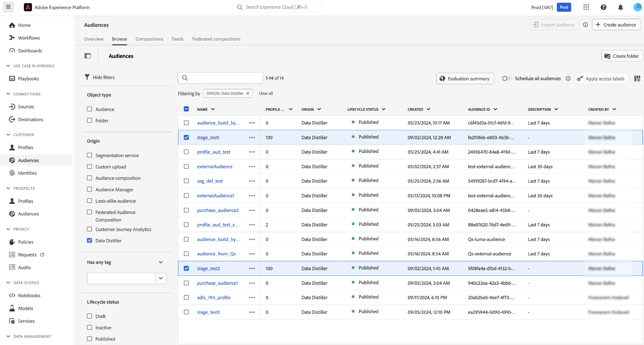The height and width of the screenshot is (345, 644).
Task: Select the profile_aud_test row checkbox
Action: coord(186,152)
